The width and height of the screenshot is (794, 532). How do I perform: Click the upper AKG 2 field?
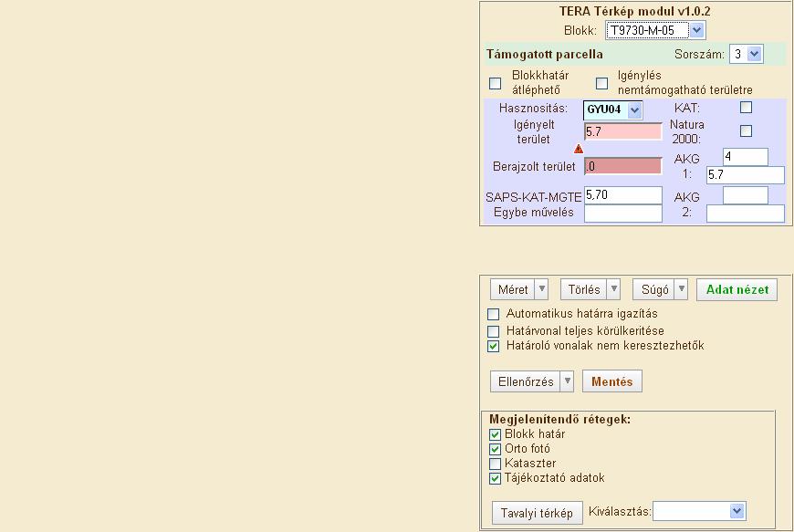click(746, 195)
